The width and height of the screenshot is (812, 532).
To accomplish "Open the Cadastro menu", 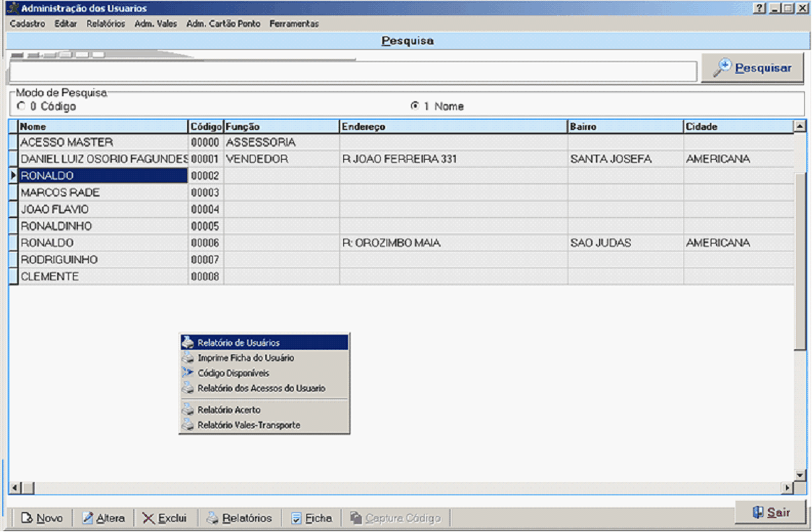I will click(27, 24).
